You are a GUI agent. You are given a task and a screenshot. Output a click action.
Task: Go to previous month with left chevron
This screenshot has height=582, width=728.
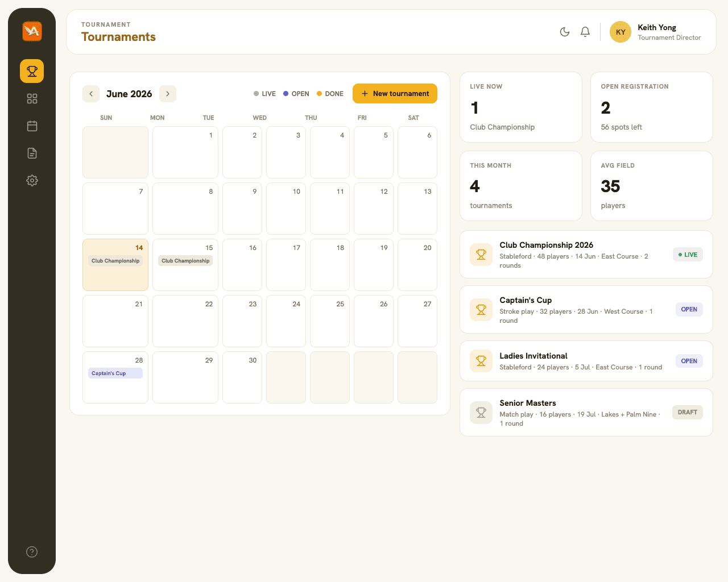91,94
